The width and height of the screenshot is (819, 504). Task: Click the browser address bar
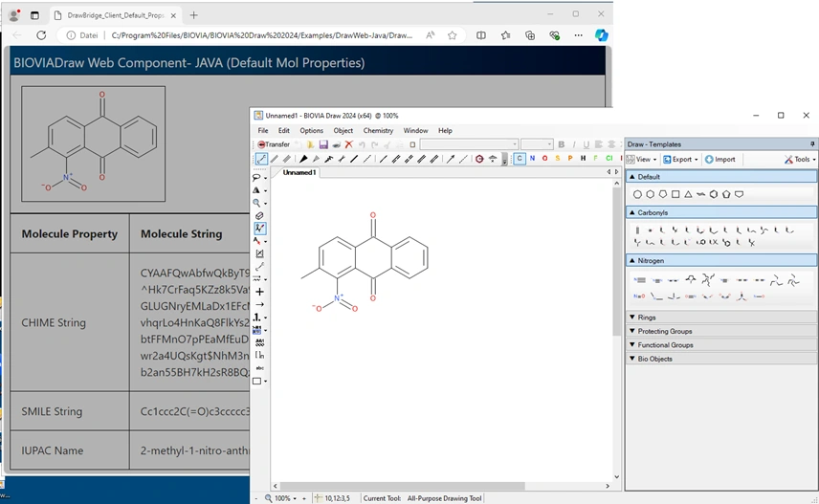(x=258, y=35)
